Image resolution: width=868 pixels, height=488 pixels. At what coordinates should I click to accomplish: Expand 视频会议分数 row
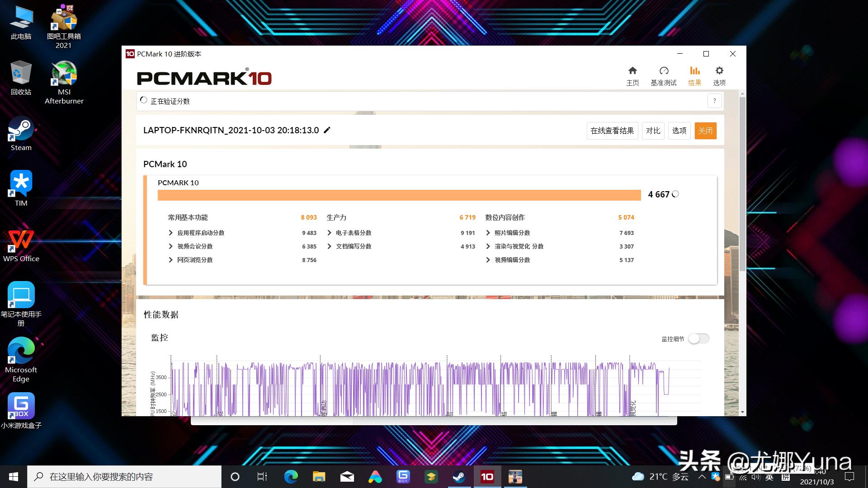click(171, 246)
